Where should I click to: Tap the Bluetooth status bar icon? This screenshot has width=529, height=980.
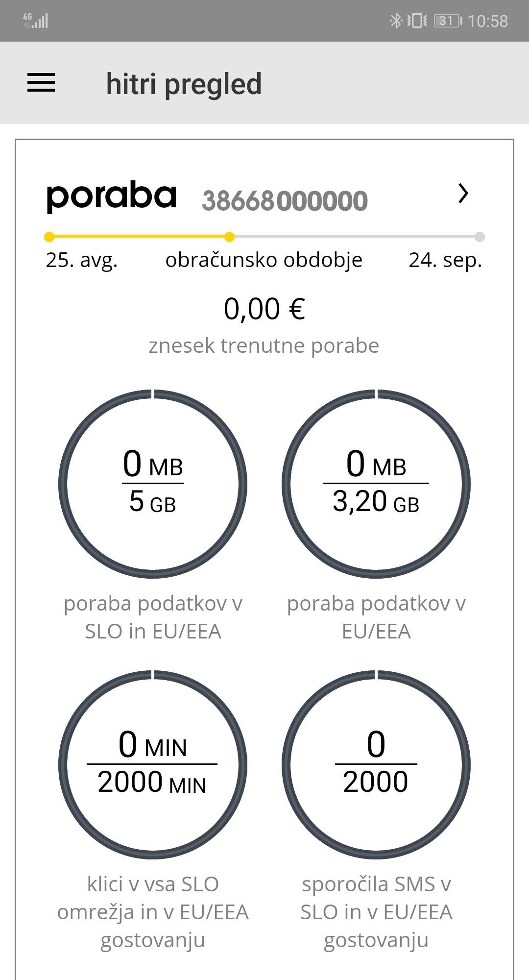click(x=395, y=21)
